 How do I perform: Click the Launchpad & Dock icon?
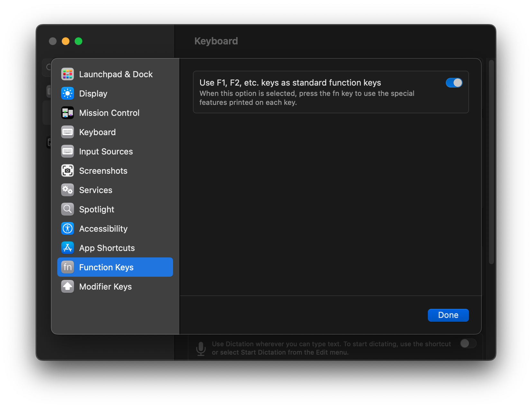click(x=68, y=74)
